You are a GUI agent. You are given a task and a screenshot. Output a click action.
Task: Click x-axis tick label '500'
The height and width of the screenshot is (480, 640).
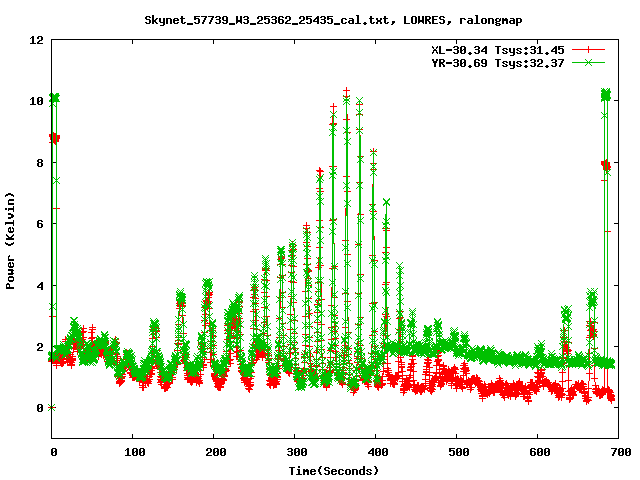coord(459,452)
